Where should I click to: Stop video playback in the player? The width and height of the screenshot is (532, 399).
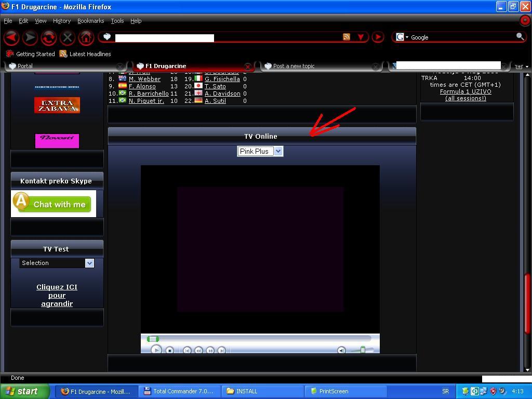pyautogui.click(x=169, y=351)
